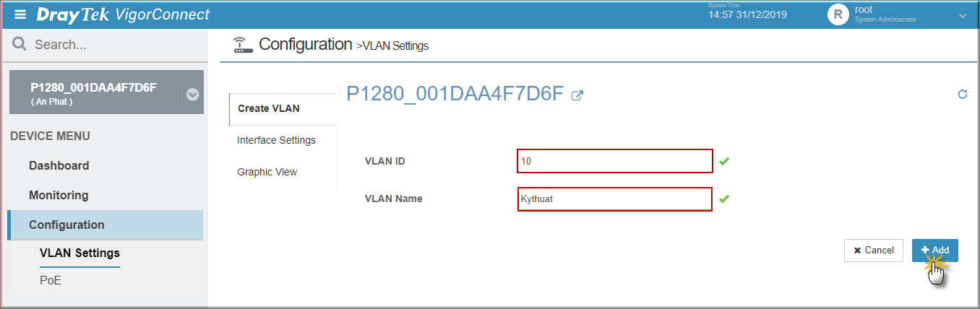Expand the root user account dropdown
Viewport: 980px width, 309px height.
962,15
